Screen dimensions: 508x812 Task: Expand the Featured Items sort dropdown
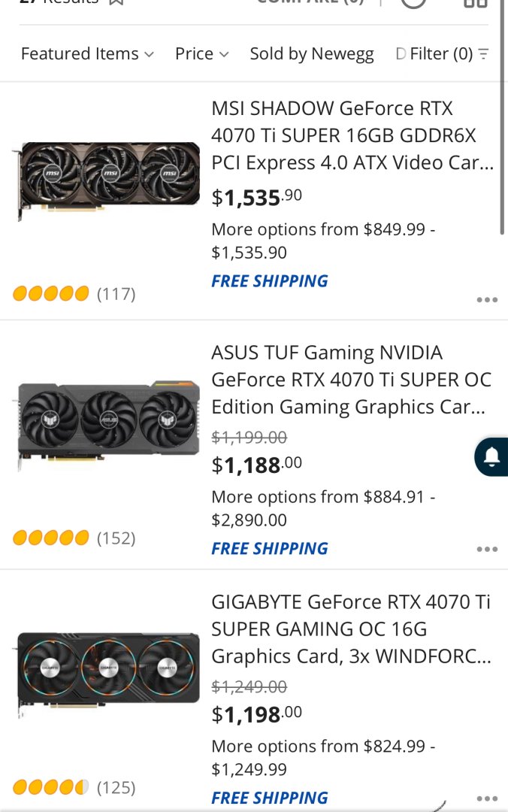pyautogui.click(x=87, y=54)
